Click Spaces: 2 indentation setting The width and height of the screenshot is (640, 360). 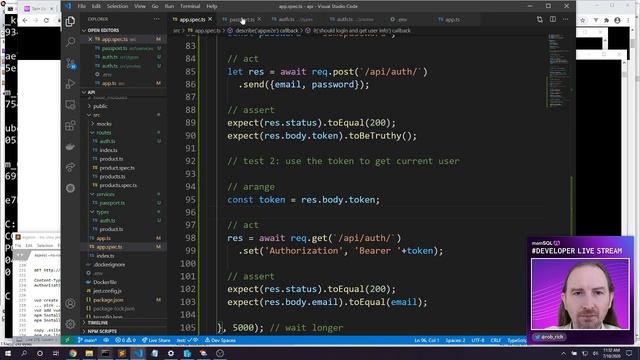click(455, 340)
